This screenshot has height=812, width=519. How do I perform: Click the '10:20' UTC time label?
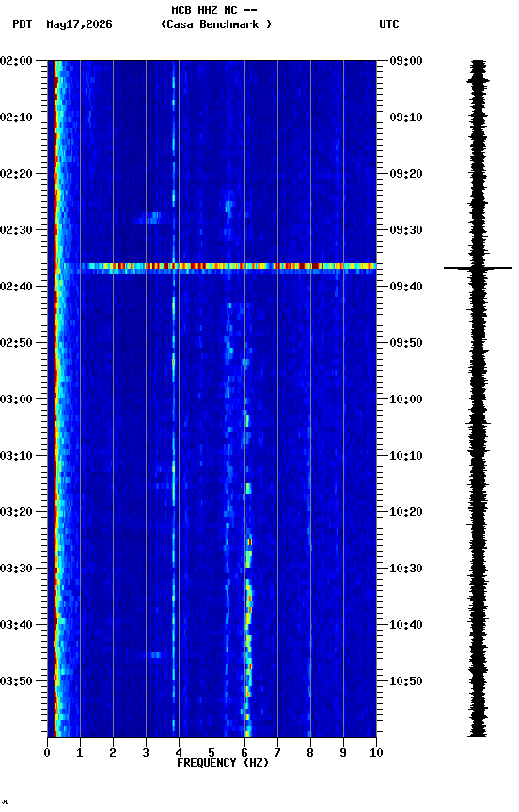(x=406, y=512)
